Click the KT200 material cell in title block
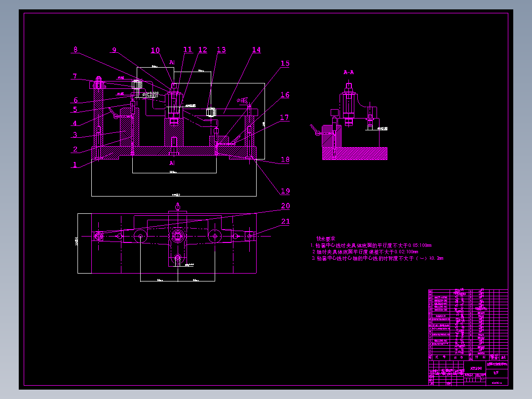 tap(475, 368)
